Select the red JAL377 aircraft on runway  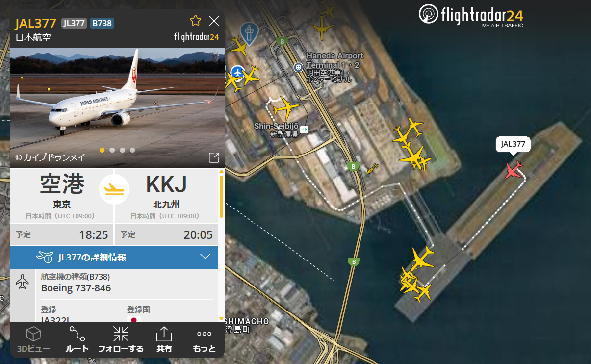514,170
